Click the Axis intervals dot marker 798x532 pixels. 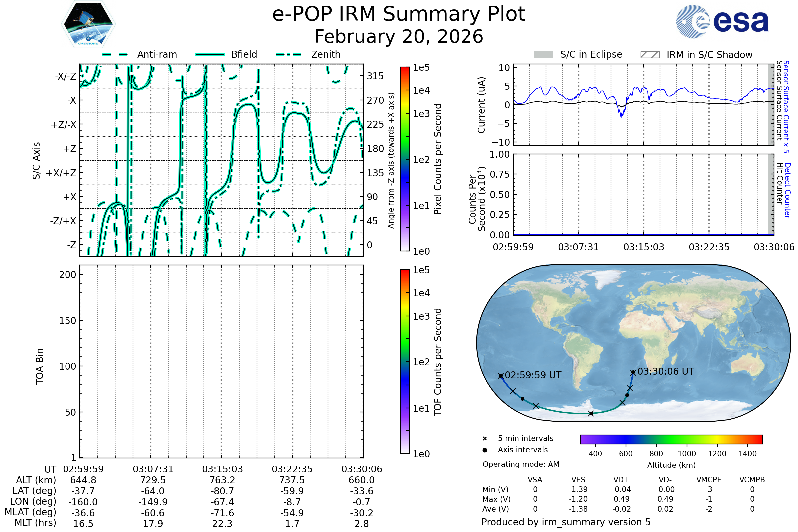pyautogui.click(x=485, y=450)
